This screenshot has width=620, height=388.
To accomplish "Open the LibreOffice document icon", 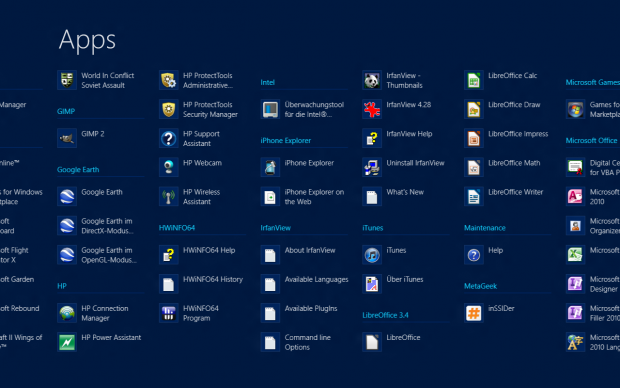I will pyautogui.click(x=372, y=342).
